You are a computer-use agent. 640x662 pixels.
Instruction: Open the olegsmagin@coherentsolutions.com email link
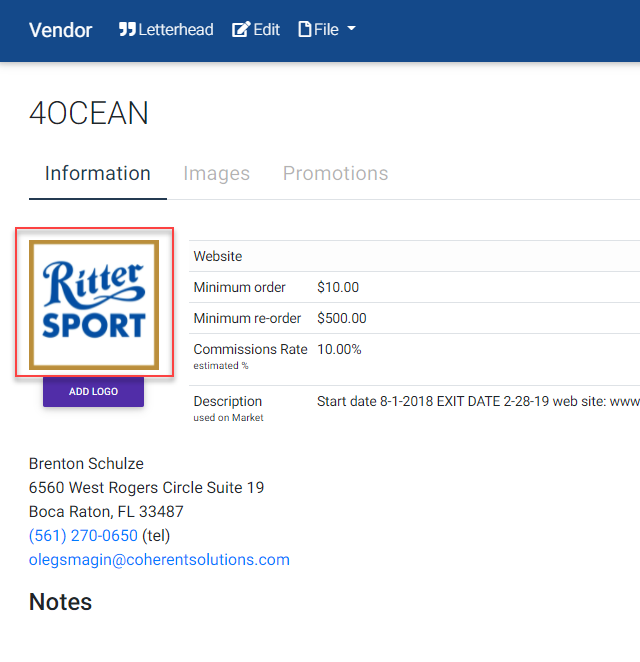(159, 559)
